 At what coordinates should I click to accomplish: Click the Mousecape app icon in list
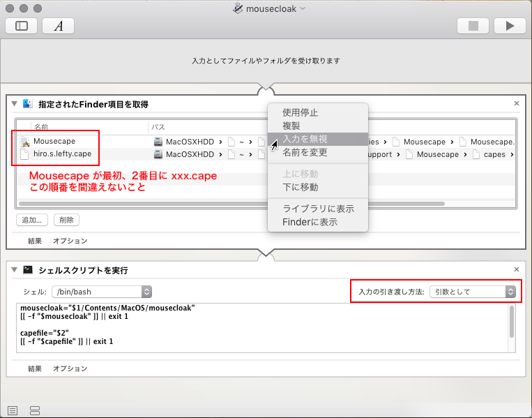[24, 141]
